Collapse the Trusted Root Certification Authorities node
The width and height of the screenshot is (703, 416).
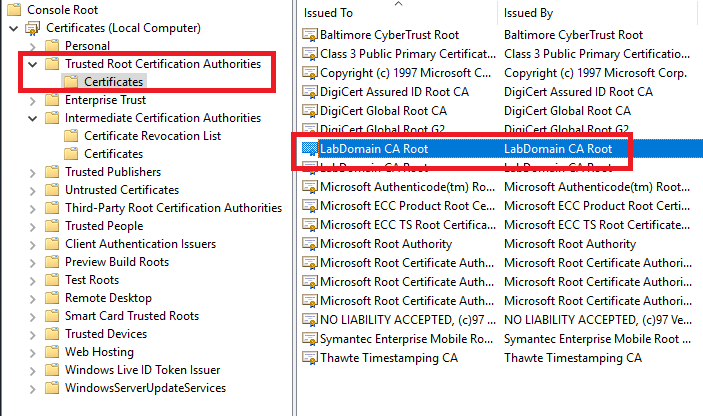pyautogui.click(x=33, y=64)
